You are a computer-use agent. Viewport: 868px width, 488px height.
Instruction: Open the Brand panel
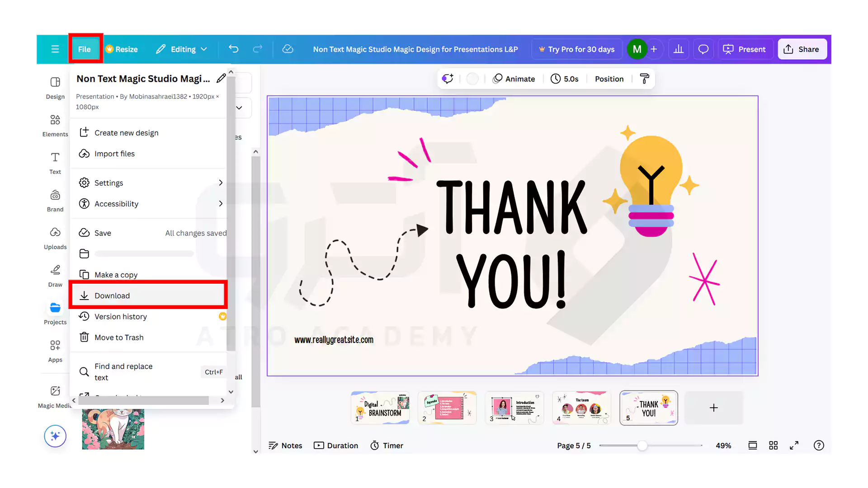pos(55,199)
